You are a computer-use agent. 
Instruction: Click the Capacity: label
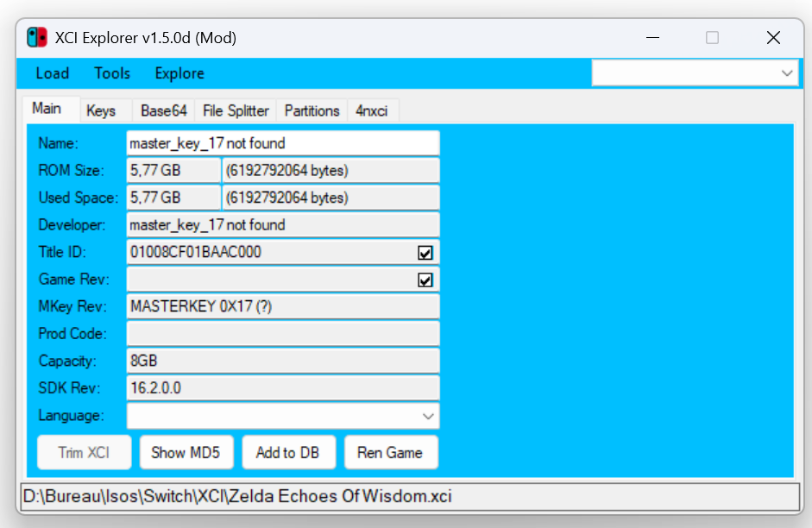tap(67, 361)
